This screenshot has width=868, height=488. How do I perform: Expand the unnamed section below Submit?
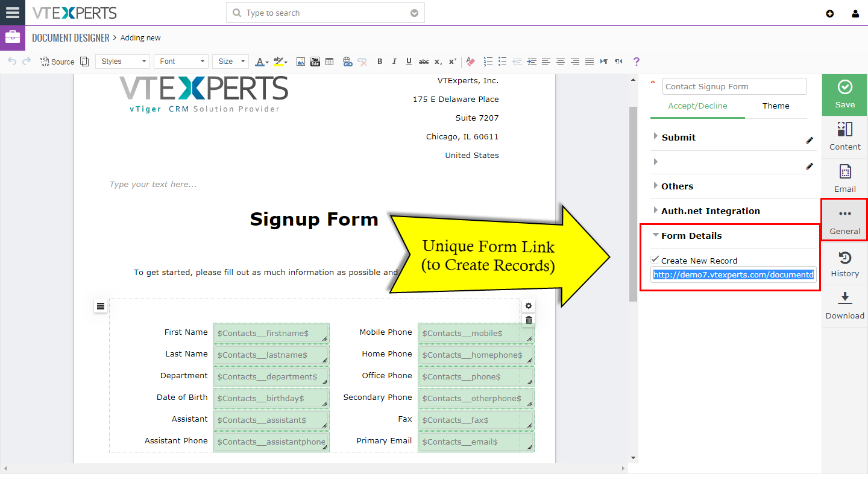656,162
